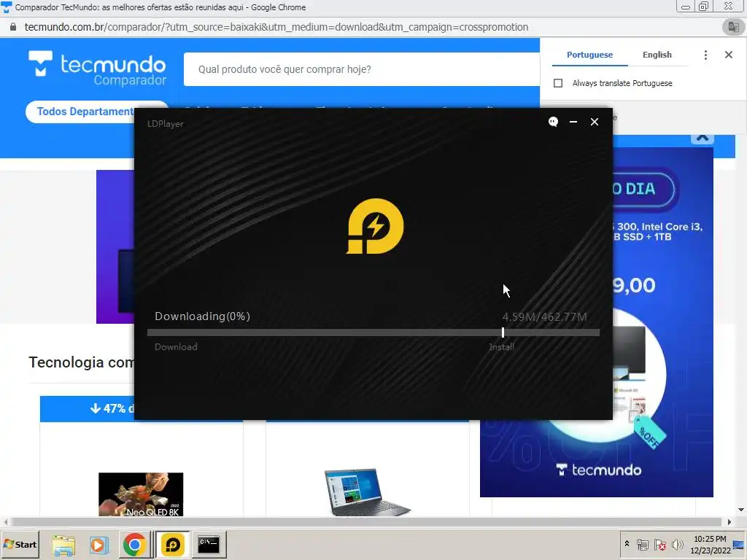
Task: Click the vertical scrollbar's down arrow
Action: (741, 510)
